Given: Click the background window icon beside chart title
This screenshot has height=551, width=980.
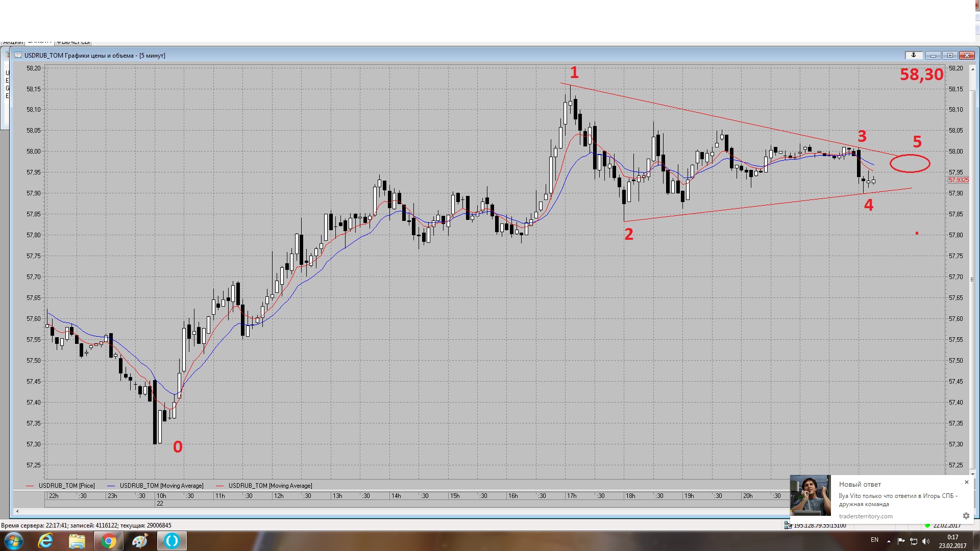Looking at the screenshot, I should point(8,55).
